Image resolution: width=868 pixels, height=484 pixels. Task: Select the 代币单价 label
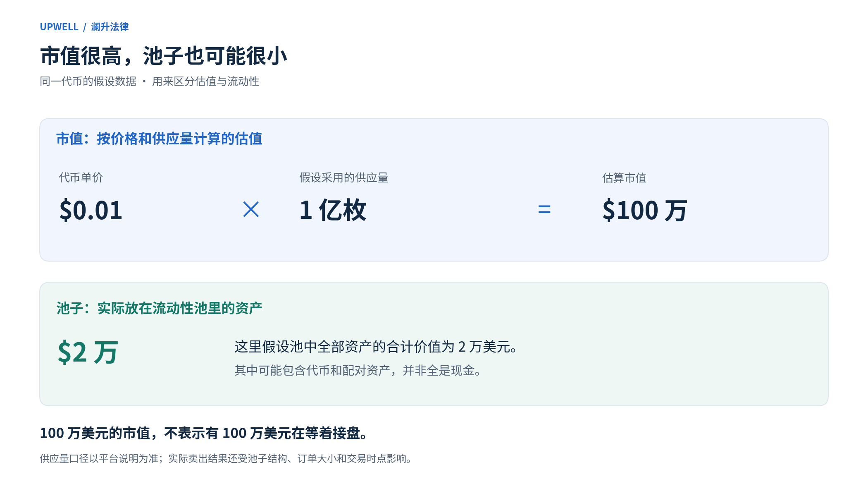pyautogui.click(x=81, y=177)
